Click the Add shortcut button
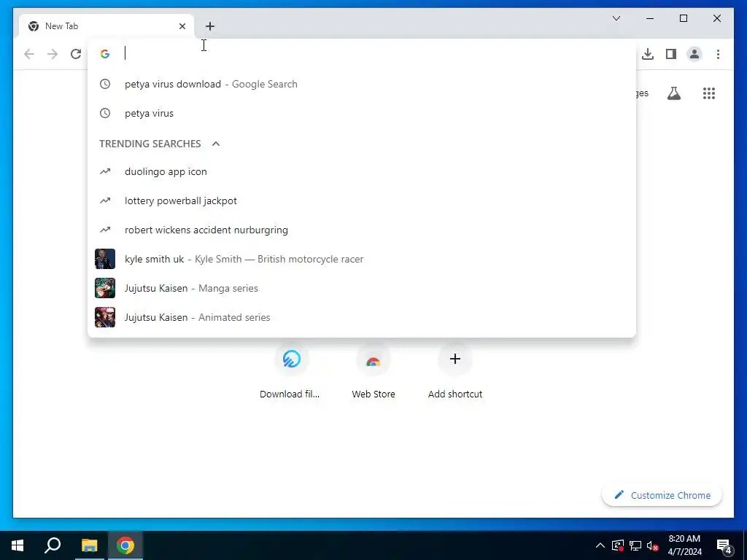The width and height of the screenshot is (747, 560). click(x=455, y=371)
